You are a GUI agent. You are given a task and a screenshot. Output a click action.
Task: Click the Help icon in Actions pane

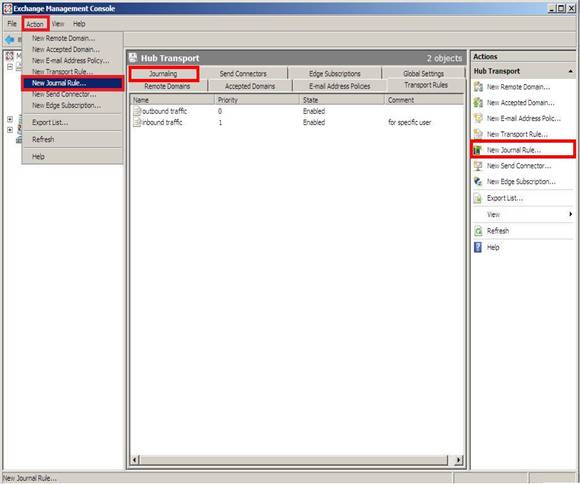click(478, 247)
